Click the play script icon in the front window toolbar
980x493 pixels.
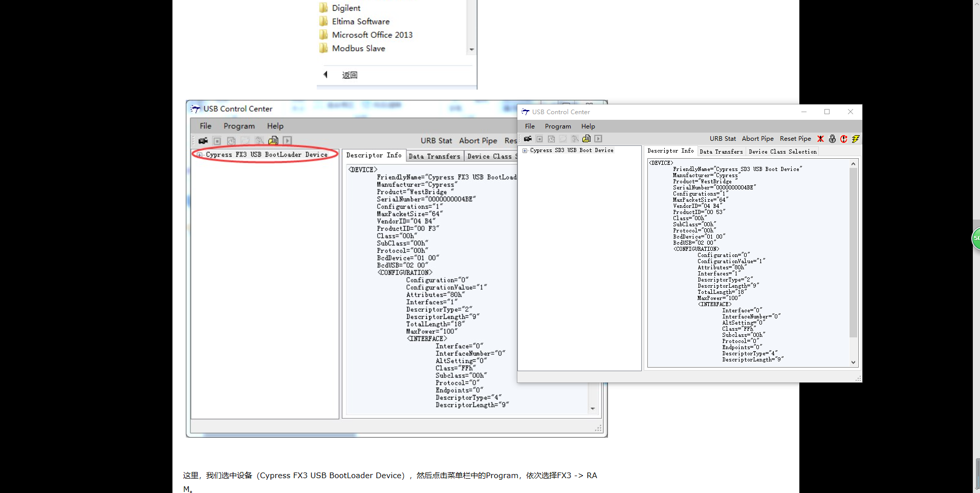598,139
